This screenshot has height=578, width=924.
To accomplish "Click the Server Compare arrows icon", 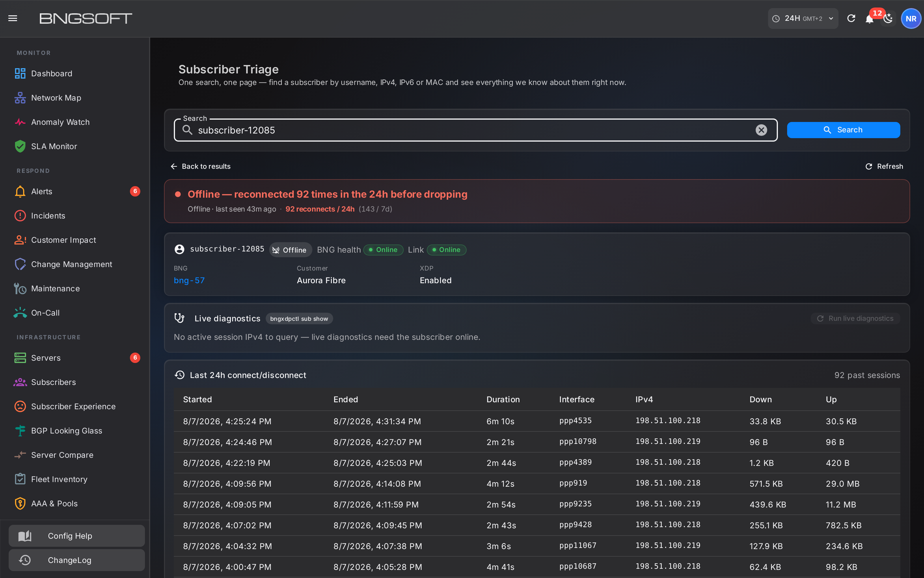I will click(20, 455).
